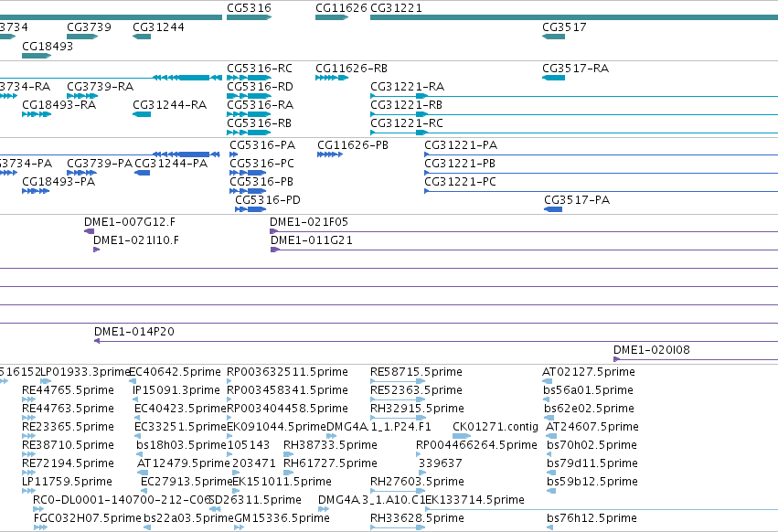Select the CG3739 gene label
The width and height of the screenshot is (778, 532).
[89, 27]
